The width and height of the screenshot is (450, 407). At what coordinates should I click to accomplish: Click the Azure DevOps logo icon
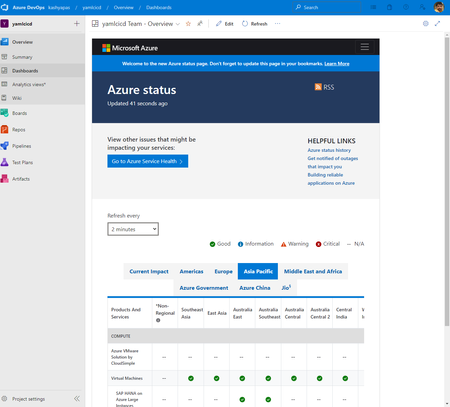[x=5, y=7]
